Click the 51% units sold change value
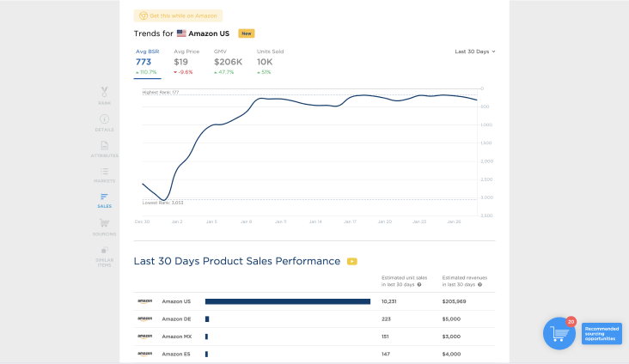 (264, 72)
